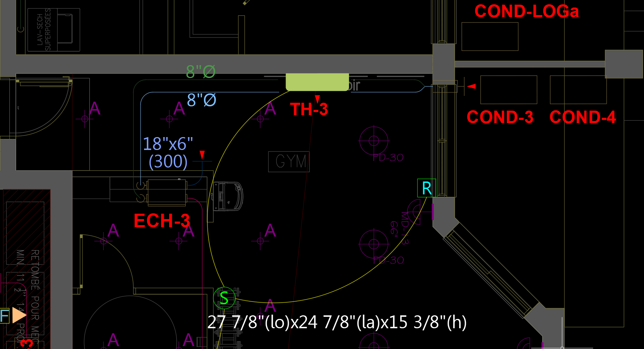Select the COND-4 label text

click(x=583, y=117)
